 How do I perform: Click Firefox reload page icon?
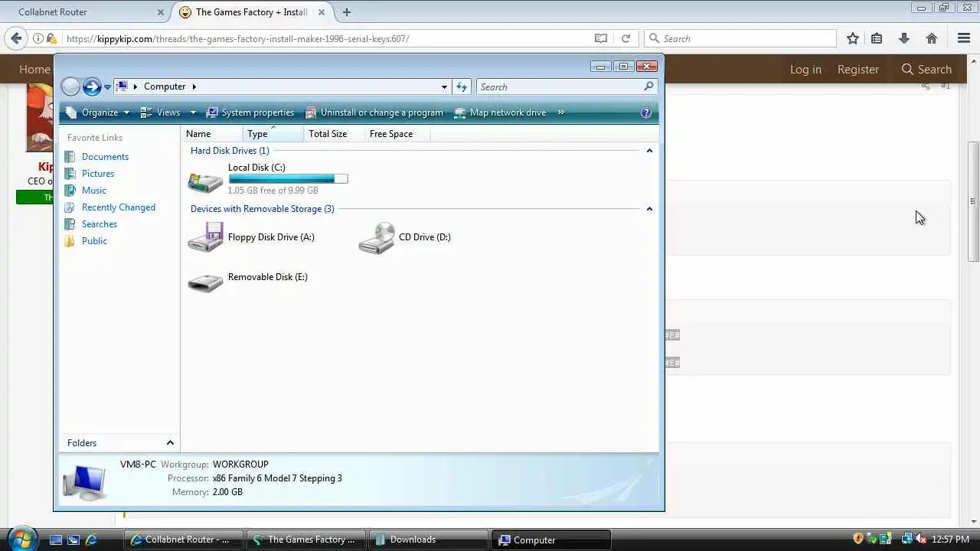pyautogui.click(x=626, y=38)
